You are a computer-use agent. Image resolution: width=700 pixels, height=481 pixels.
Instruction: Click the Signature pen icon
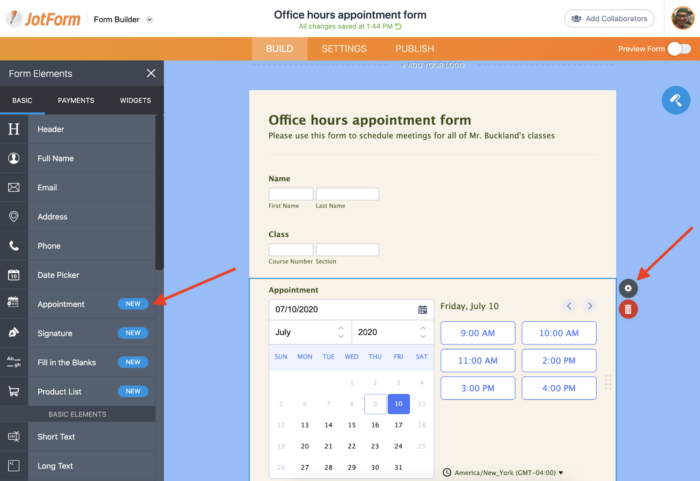[x=14, y=333]
